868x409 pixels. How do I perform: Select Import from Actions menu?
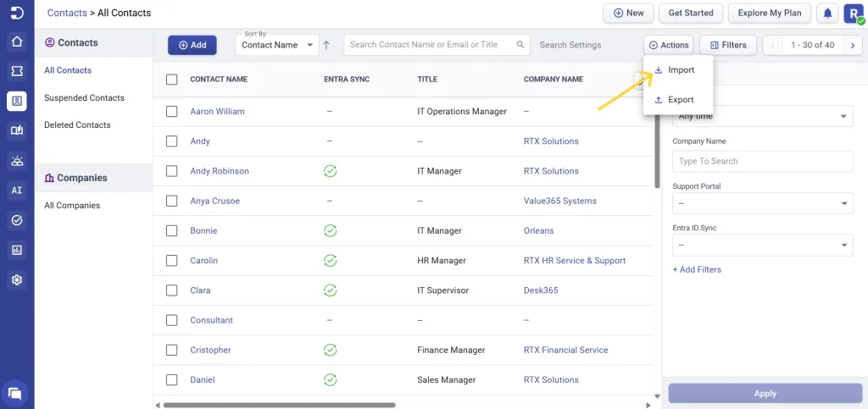[x=678, y=70]
